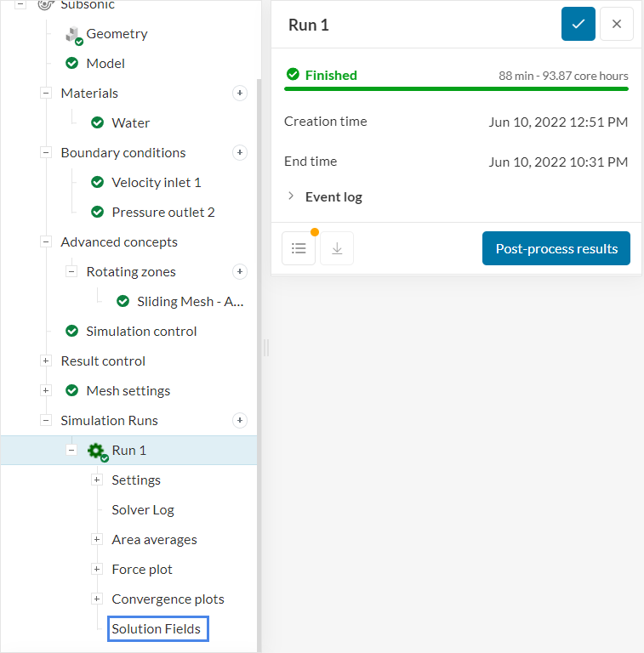Open Simulation control settings
The height and width of the screenshot is (653, 644).
141,331
